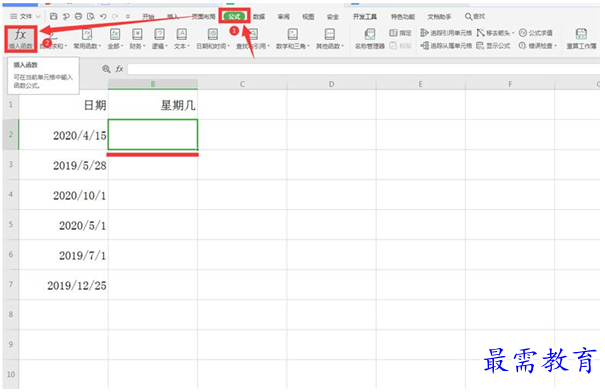Click the cell containing 2020/4/15
The width and height of the screenshot is (605, 392).
pos(64,134)
